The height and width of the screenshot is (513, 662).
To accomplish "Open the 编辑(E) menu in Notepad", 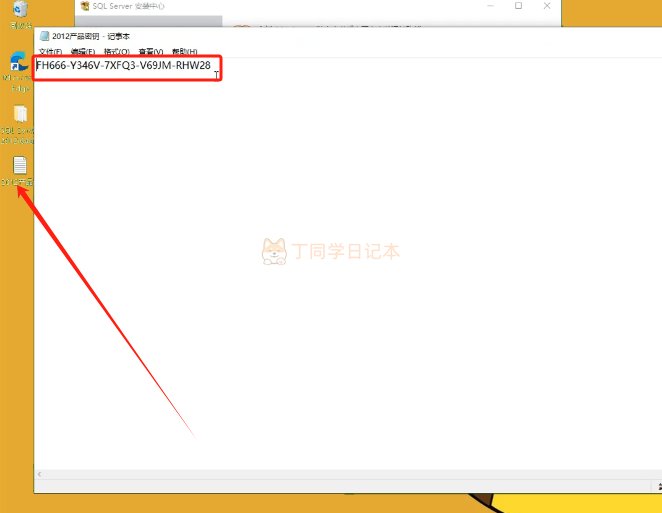I will (83, 52).
